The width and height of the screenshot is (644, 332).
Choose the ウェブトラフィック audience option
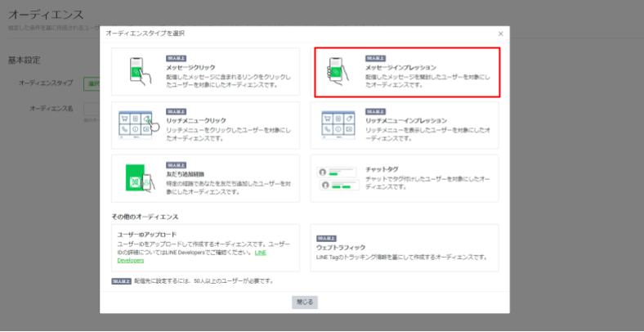(405, 248)
